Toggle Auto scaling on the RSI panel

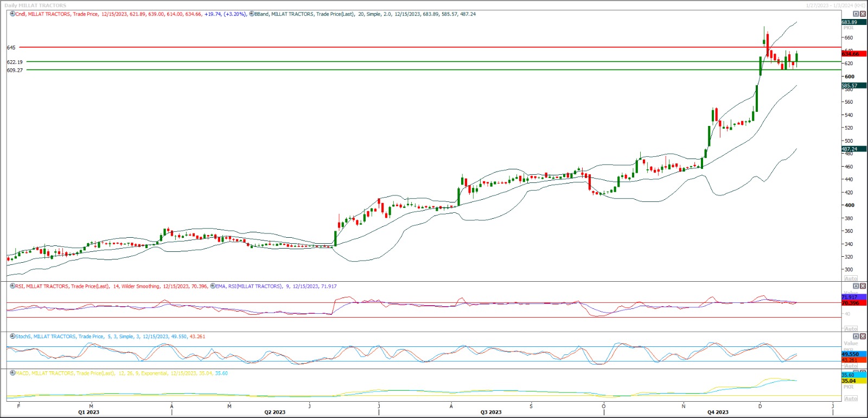point(851,328)
